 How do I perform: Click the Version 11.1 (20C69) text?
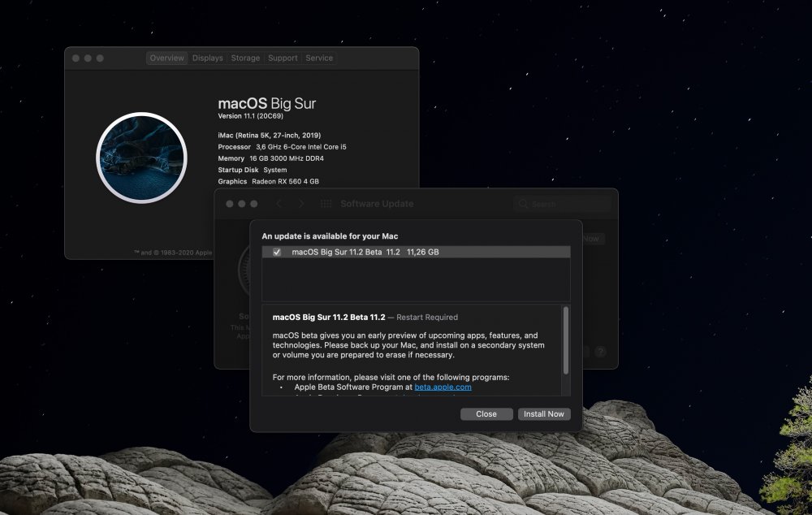coord(251,116)
